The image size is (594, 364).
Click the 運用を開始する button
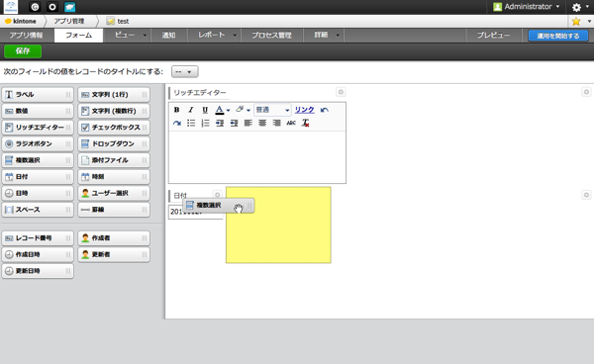click(558, 36)
